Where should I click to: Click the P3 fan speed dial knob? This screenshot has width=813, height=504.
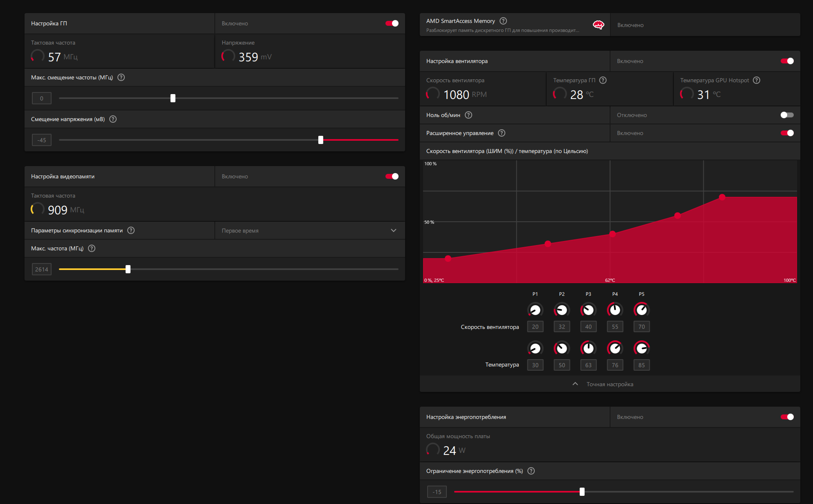point(588,310)
